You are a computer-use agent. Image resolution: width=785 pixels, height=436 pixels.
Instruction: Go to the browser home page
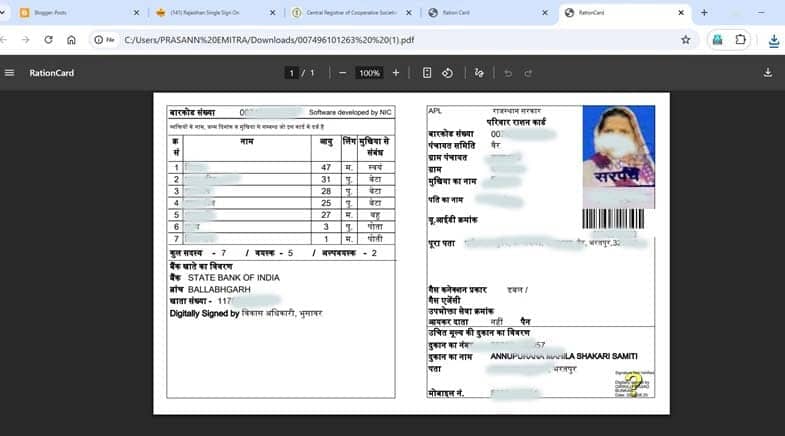click(71, 40)
